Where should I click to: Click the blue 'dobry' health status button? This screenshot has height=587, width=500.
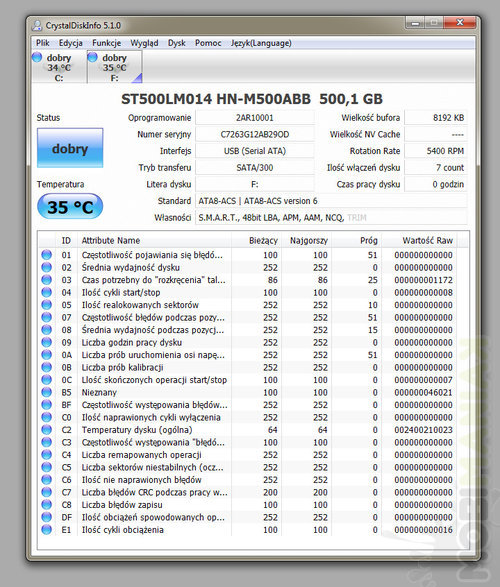(70, 148)
